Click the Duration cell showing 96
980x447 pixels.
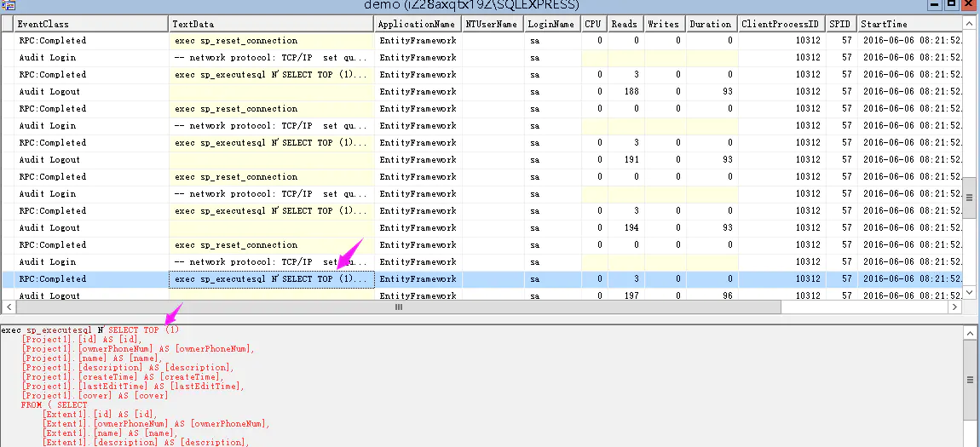coord(712,295)
